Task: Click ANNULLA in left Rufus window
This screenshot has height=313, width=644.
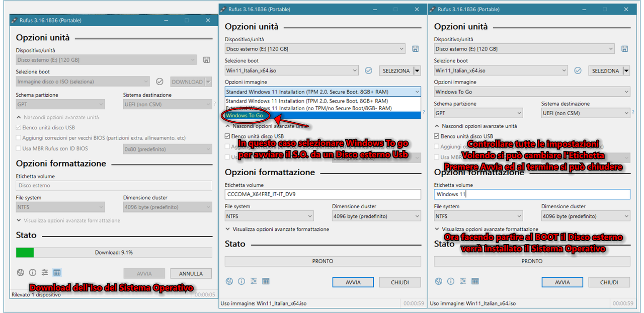Action: tap(191, 274)
